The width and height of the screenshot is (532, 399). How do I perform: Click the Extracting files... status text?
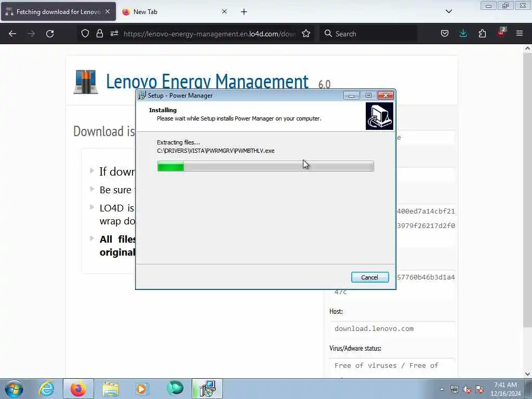(179, 142)
